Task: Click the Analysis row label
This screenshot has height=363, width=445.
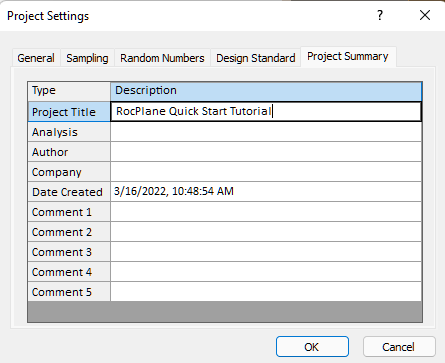Action: (x=69, y=132)
